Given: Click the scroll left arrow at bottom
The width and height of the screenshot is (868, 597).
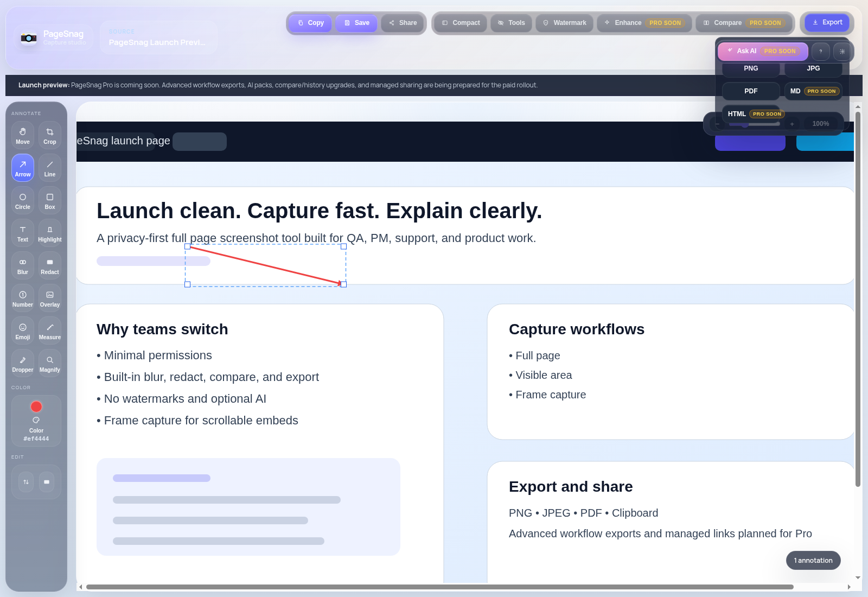Looking at the screenshot, I should coord(81,587).
